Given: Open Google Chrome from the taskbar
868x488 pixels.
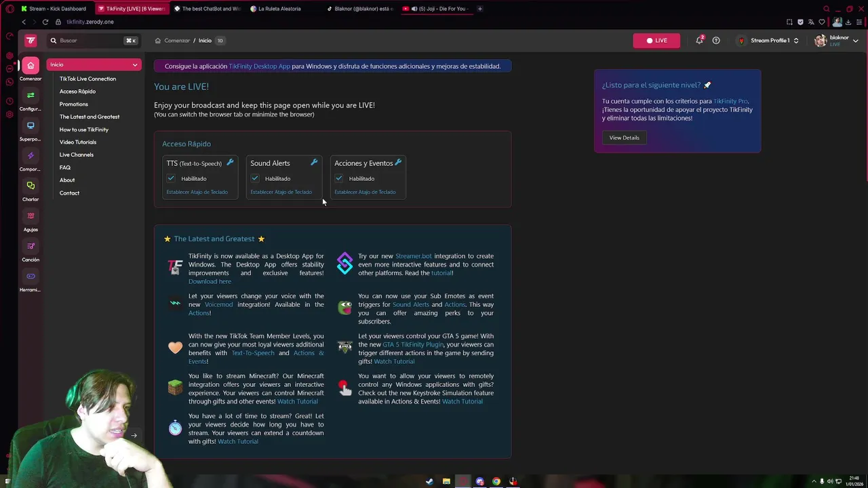Looking at the screenshot, I should click(x=496, y=482).
